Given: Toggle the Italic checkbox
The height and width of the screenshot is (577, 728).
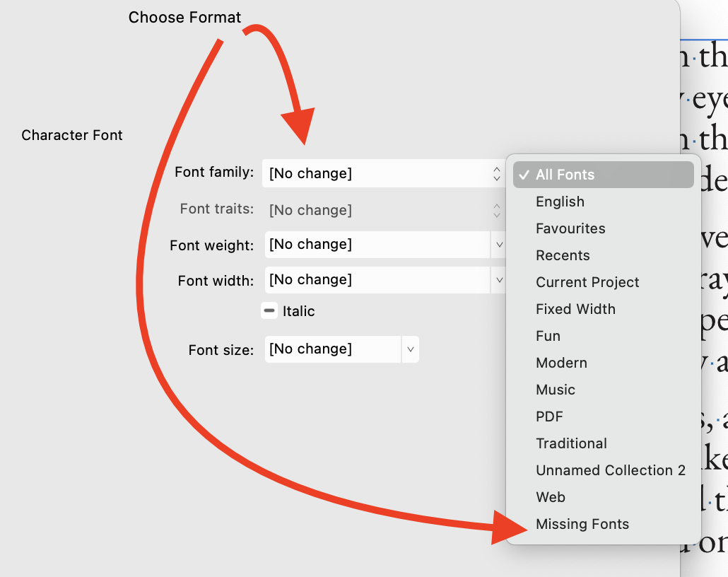Looking at the screenshot, I should coord(268,311).
